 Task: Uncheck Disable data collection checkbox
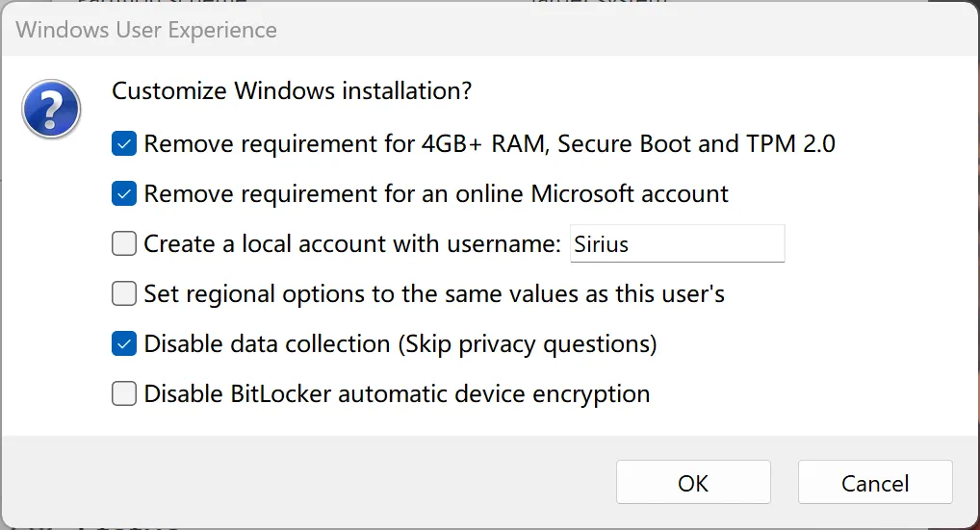[124, 343]
